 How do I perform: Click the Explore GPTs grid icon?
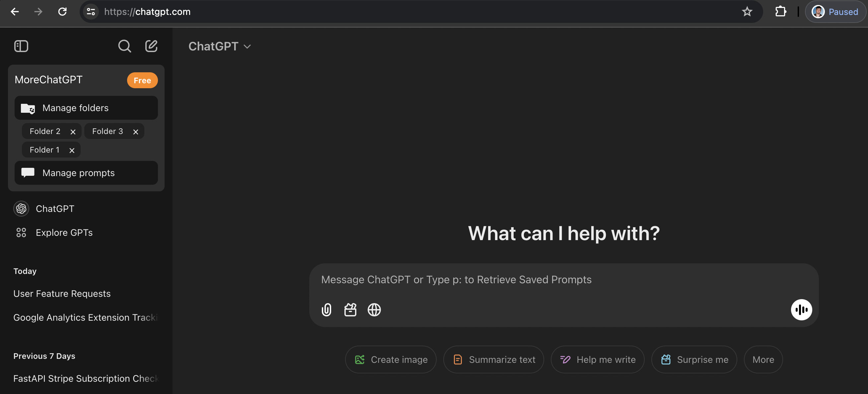(x=21, y=233)
